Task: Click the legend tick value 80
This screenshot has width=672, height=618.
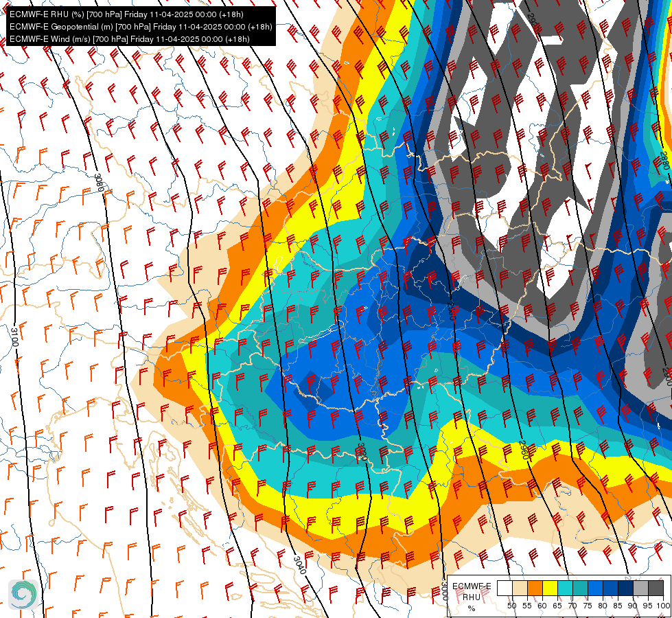Action: [603, 606]
